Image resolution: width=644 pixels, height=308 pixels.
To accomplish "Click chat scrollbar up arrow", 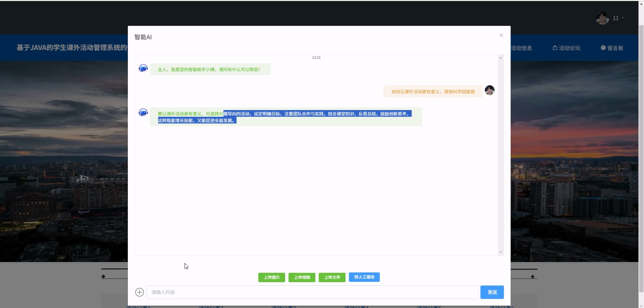I will [x=501, y=58].
